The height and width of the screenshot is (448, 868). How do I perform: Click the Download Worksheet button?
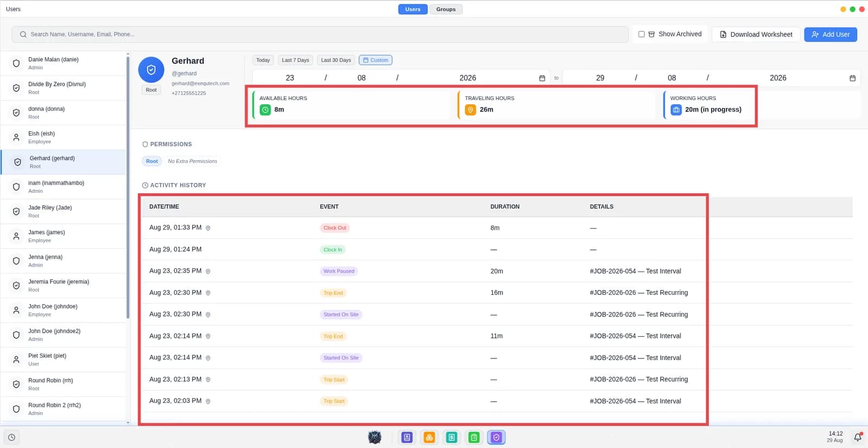click(756, 34)
